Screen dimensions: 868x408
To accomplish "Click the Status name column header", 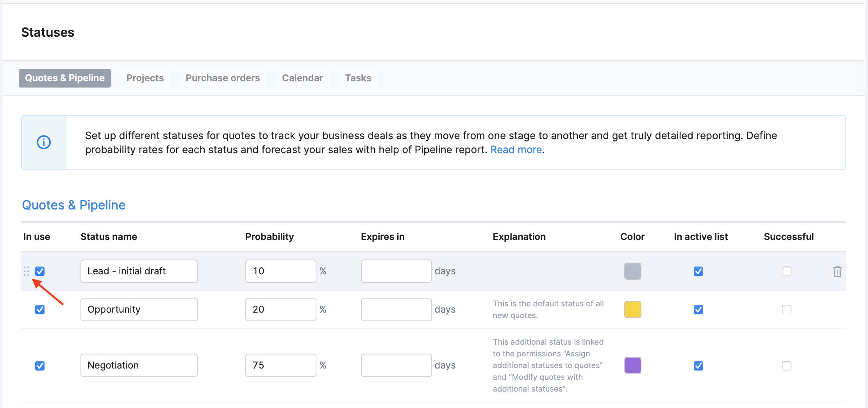I will click(109, 237).
